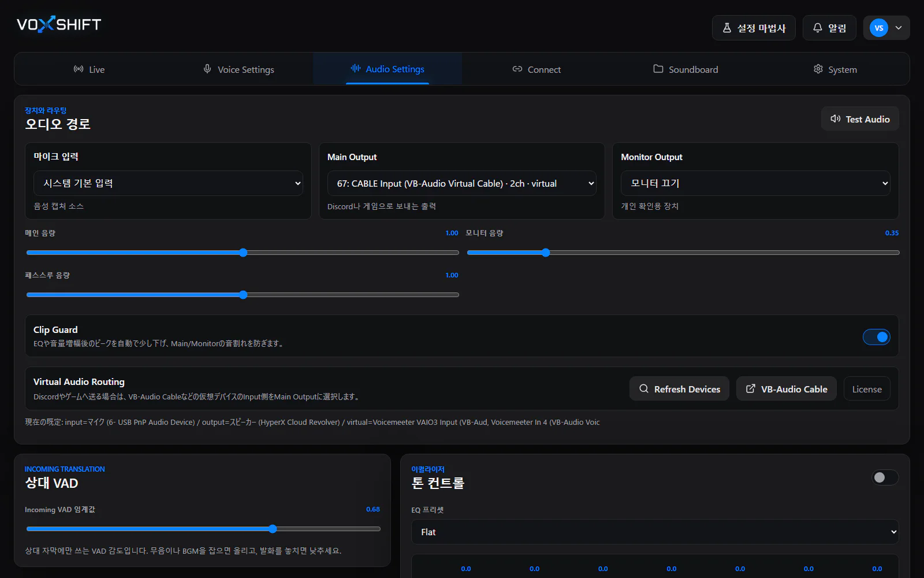Image resolution: width=924 pixels, height=578 pixels.
Task: Expand the user account menu chevron
Action: coord(899,28)
